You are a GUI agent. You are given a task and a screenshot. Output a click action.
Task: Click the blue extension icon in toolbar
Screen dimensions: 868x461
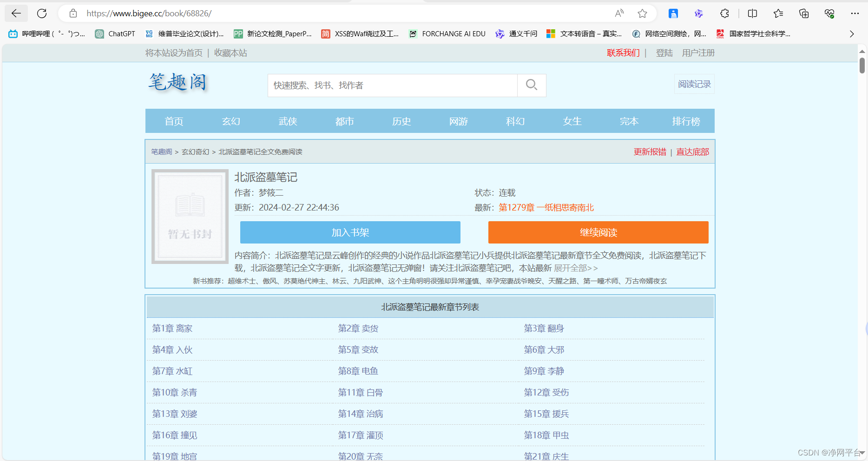[x=673, y=13]
